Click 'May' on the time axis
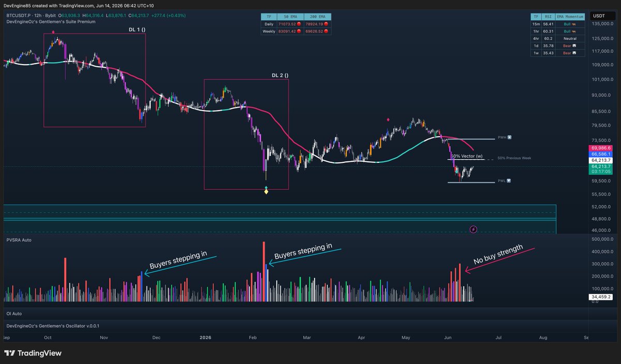Image resolution: width=621 pixels, height=364 pixels. click(406, 337)
